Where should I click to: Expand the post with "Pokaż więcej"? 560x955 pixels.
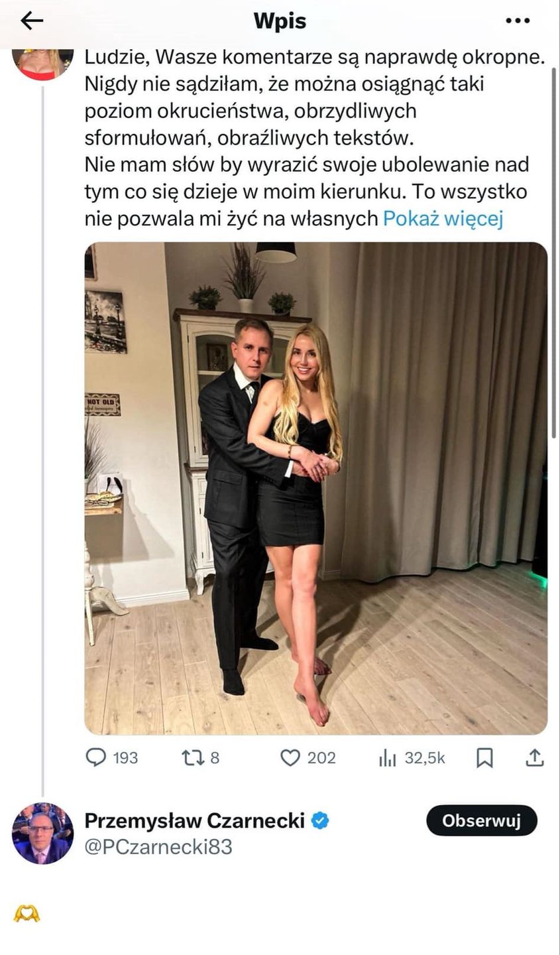443,218
